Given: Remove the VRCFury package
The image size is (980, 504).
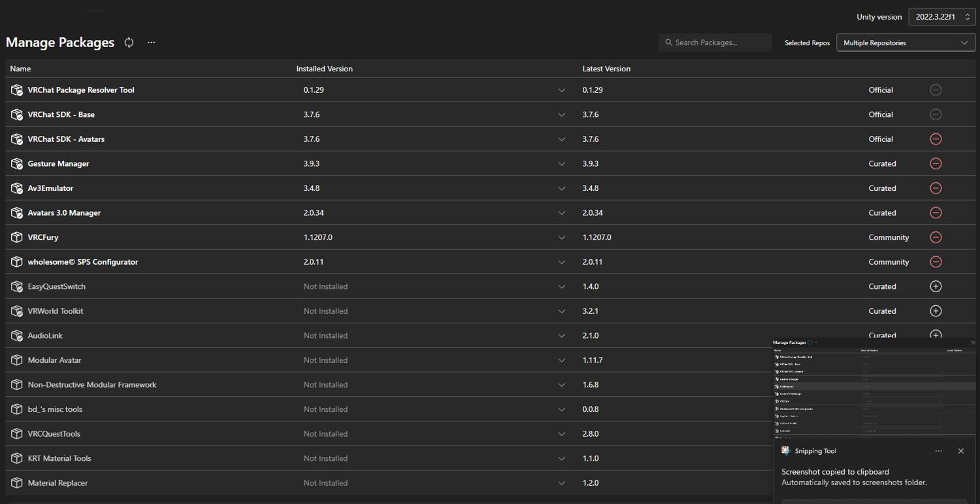Looking at the screenshot, I should pyautogui.click(x=936, y=237).
